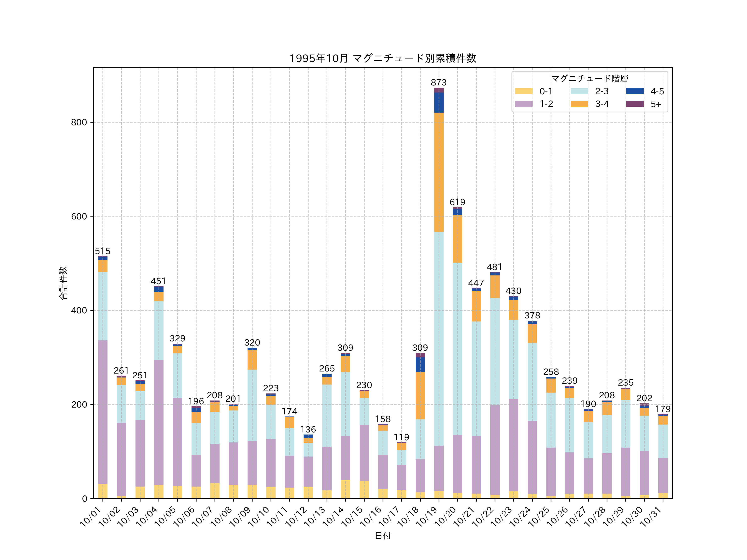747x560 pixels.
Task: Click the orange segment of the 10/19 bar
Action: coord(439,172)
